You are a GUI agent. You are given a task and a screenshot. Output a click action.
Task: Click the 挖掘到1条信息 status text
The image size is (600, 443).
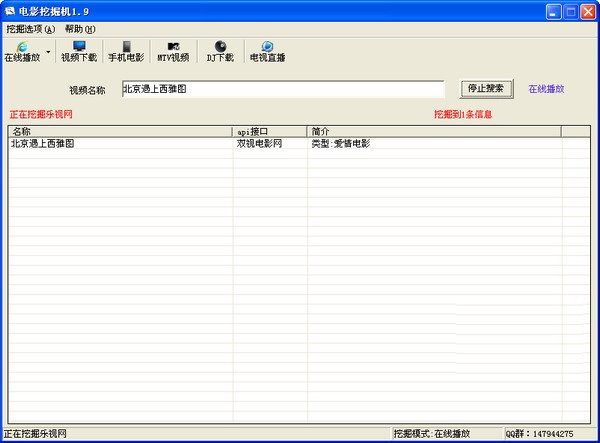pyautogui.click(x=463, y=114)
